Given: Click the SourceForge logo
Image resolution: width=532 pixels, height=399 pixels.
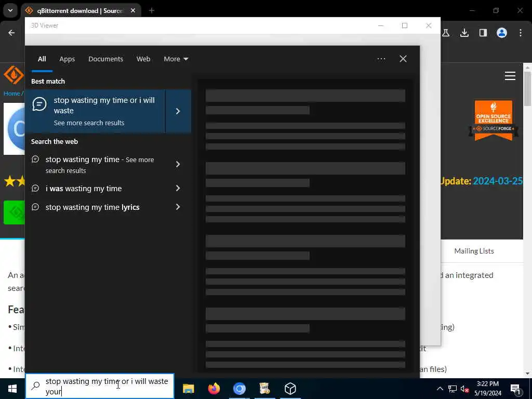Looking at the screenshot, I should click(14, 75).
